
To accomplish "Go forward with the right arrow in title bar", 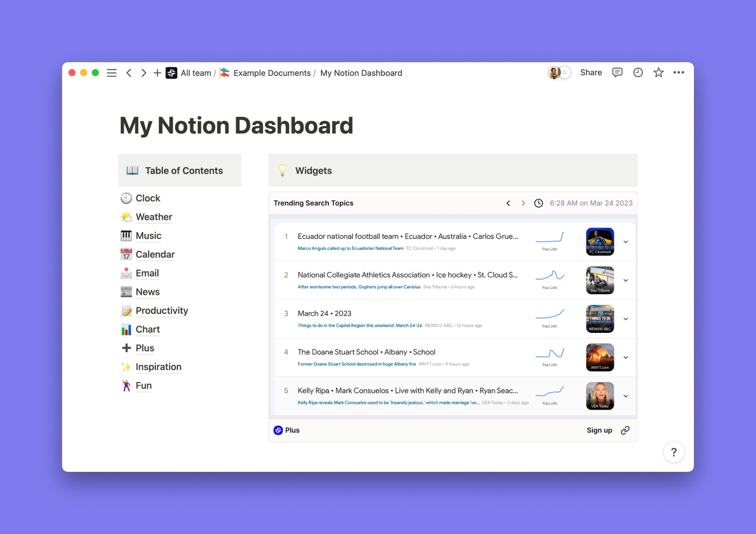I will (x=143, y=73).
